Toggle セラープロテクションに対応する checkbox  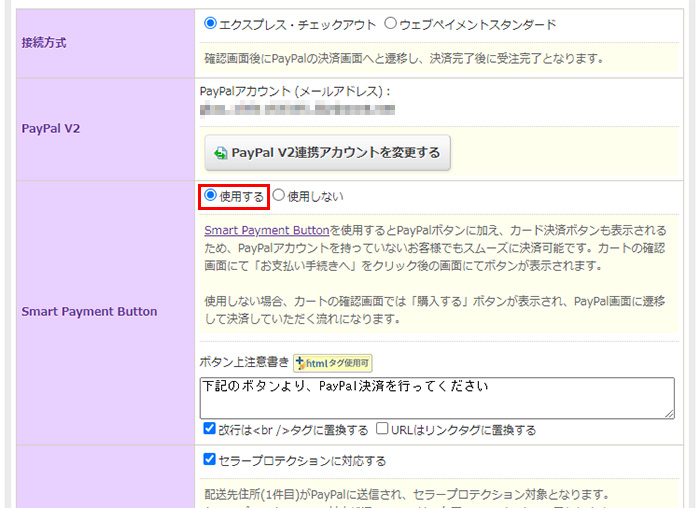pos(209,459)
